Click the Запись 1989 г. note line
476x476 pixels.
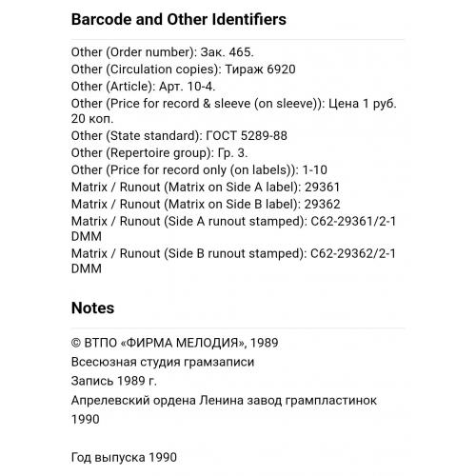[x=114, y=381]
